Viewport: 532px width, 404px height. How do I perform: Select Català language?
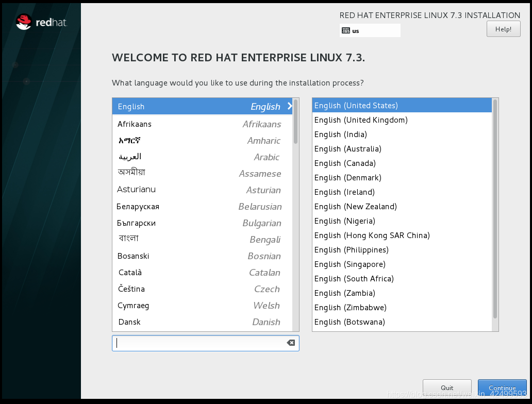[202, 273]
